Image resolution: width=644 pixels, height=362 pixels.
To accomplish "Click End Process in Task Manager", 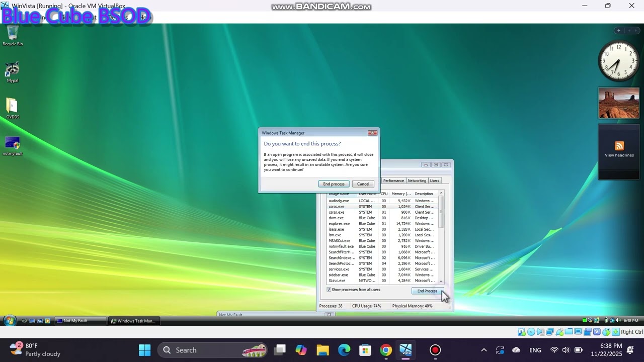I will pos(427,291).
